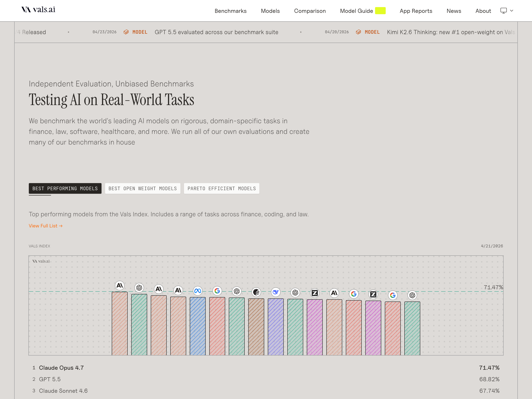Click the vals.ai logo in header

[38, 10]
